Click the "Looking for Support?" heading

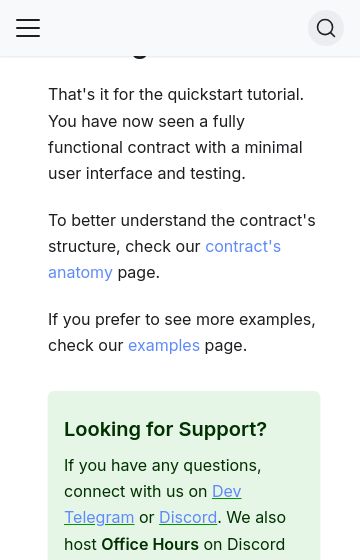click(165, 429)
